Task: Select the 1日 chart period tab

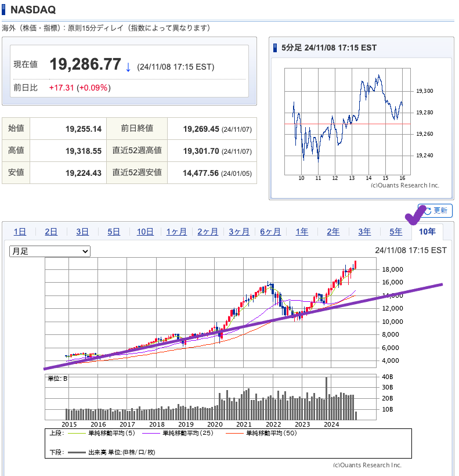Action: click(20, 232)
